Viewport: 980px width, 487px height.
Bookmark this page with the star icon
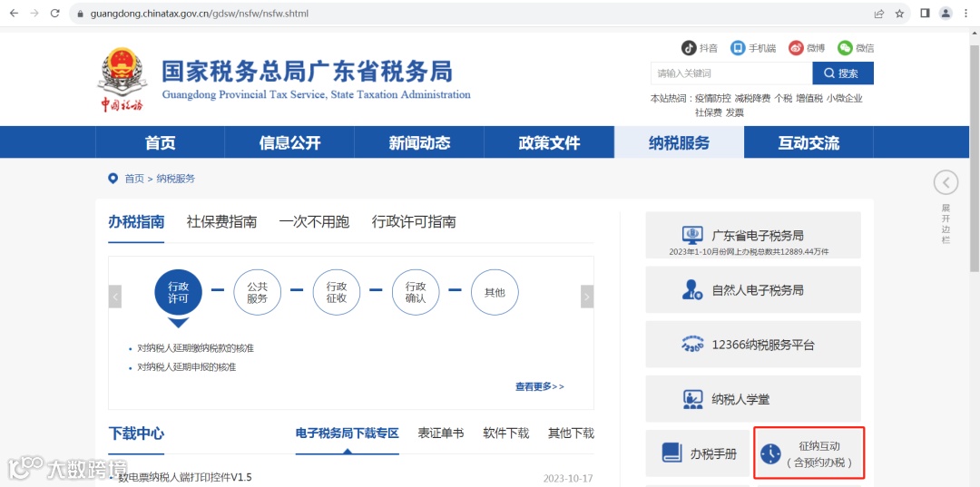899,13
